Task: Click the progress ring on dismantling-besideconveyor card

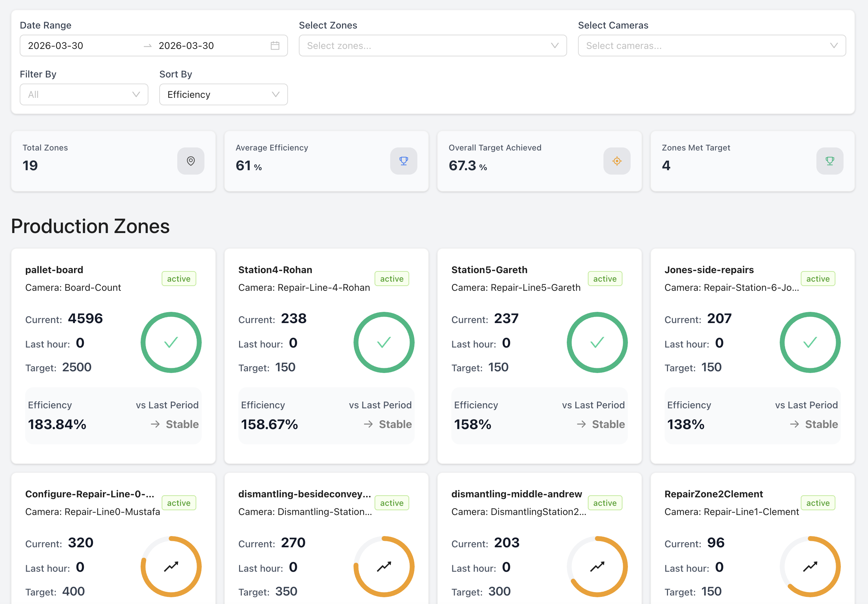Action: [x=384, y=566]
